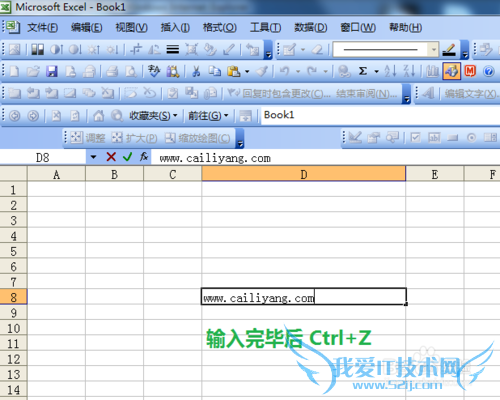The width and height of the screenshot is (500, 400).
Task: Open the AutoSum functions dropdown arrow
Action: point(376,71)
